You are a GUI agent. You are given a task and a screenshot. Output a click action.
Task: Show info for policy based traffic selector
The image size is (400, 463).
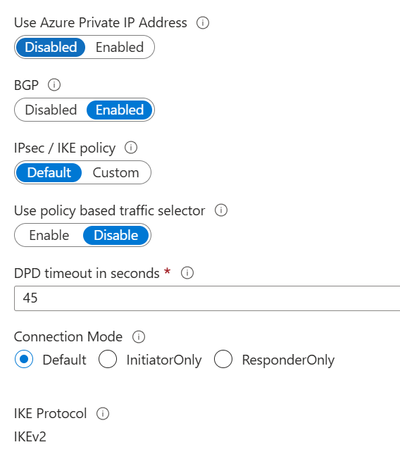tap(221, 210)
